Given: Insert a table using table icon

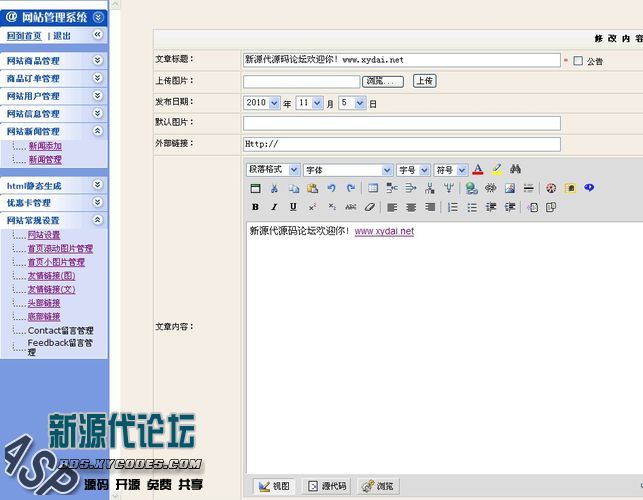Looking at the screenshot, I should [x=373, y=188].
